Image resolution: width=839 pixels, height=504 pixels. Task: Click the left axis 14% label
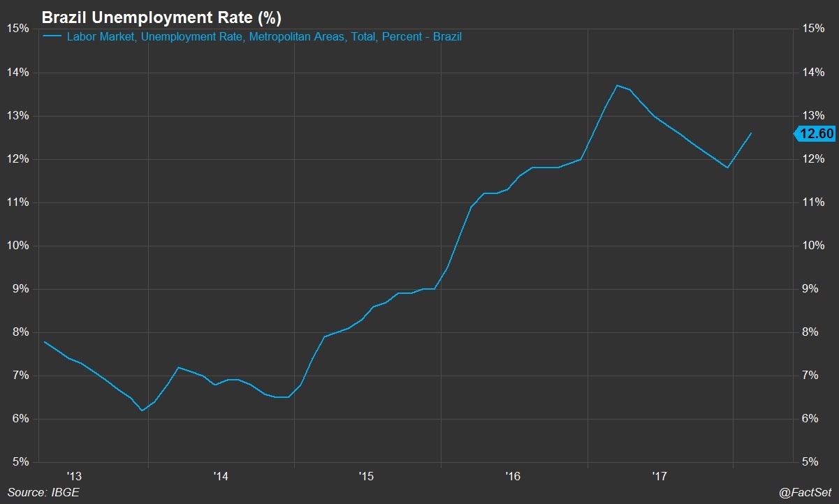[17, 73]
